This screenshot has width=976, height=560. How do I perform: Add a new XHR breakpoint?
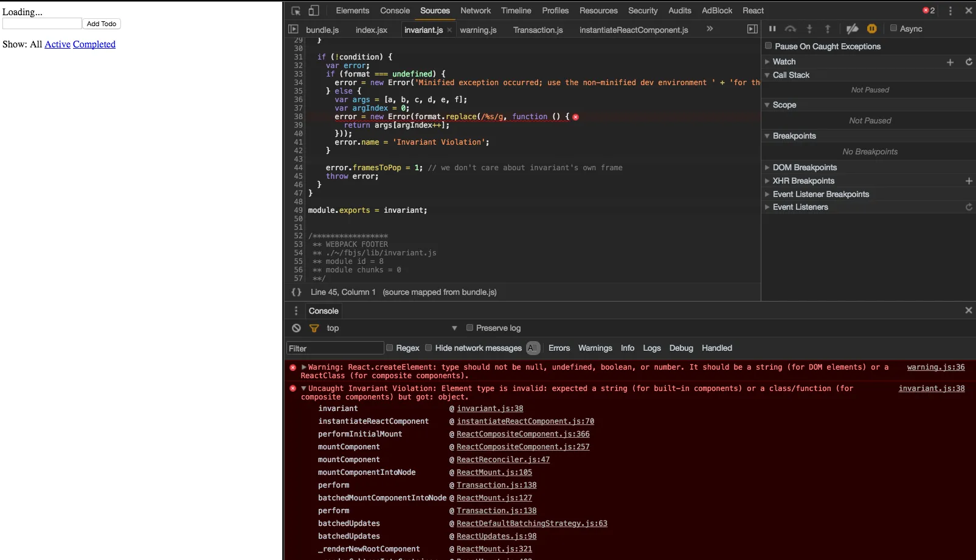969,181
